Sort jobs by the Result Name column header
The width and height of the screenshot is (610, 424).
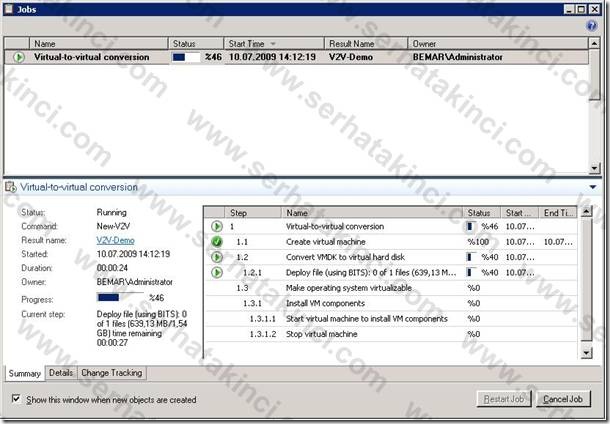click(x=366, y=44)
